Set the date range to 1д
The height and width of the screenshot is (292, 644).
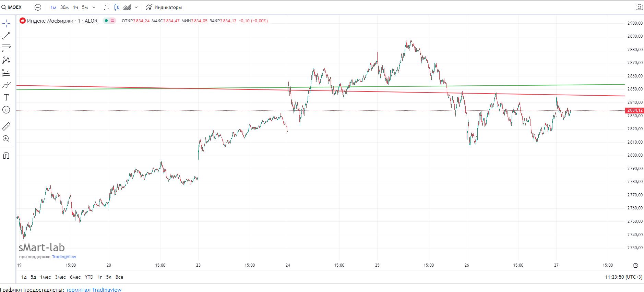(x=24, y=277)
